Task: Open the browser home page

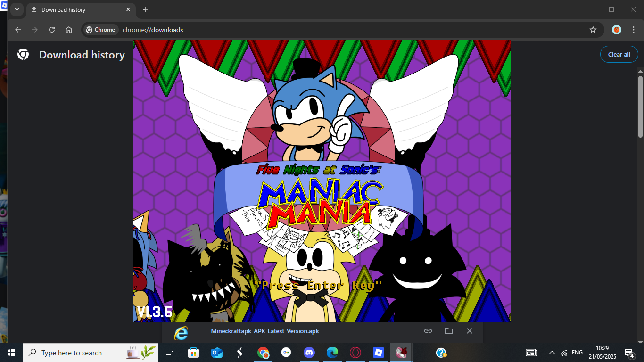Action: tap(69, 30)
